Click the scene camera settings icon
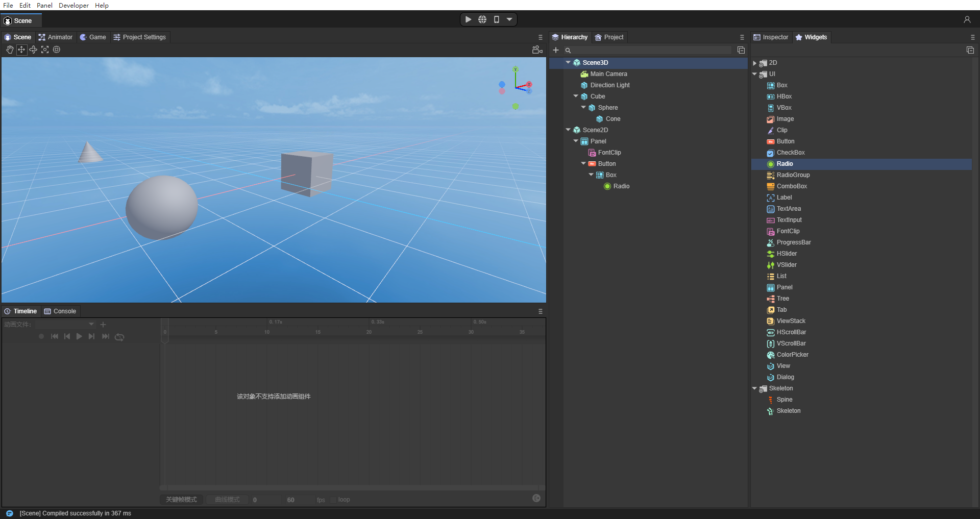 (x=537, y=50)
